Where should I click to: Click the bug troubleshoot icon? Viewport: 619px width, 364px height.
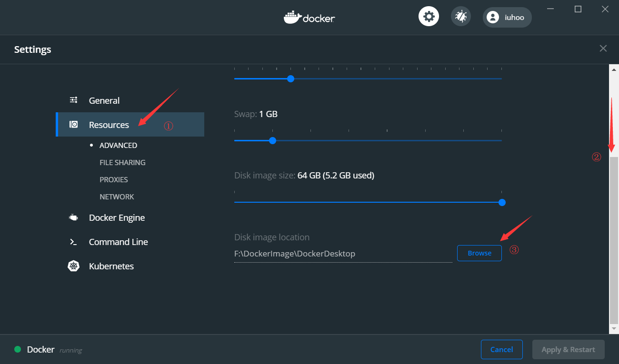point(460,17)
